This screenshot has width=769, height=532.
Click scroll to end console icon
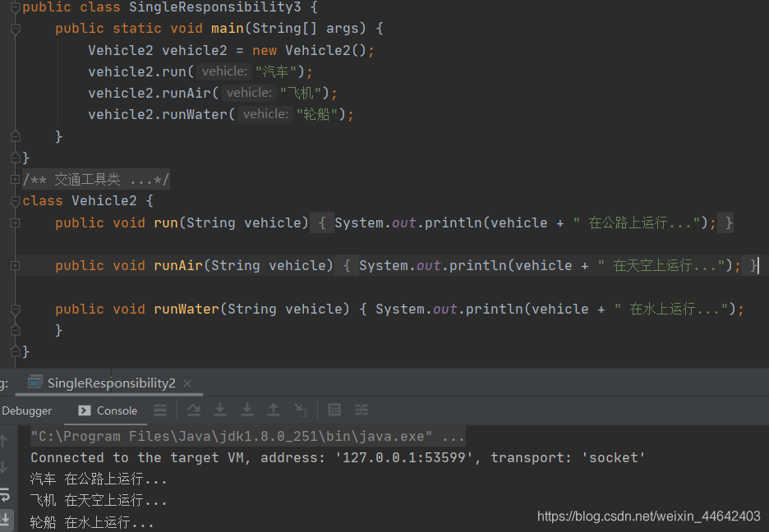6,520
